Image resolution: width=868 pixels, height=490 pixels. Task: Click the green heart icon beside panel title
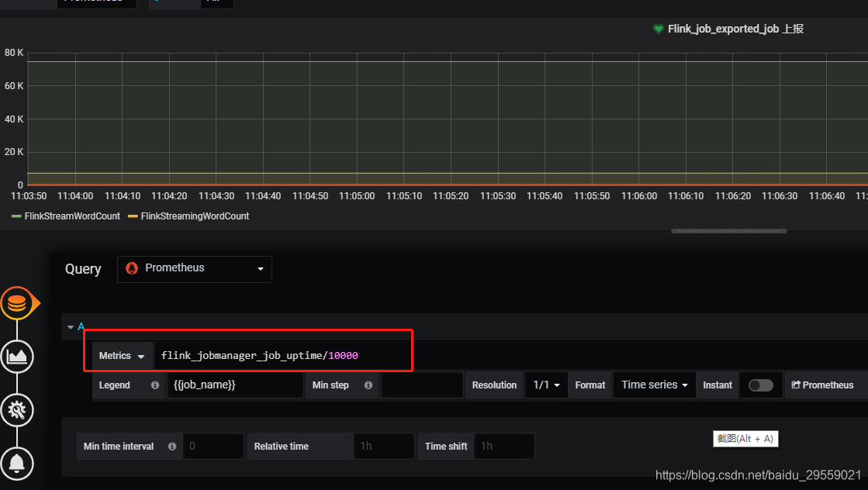tap(659, 29)
